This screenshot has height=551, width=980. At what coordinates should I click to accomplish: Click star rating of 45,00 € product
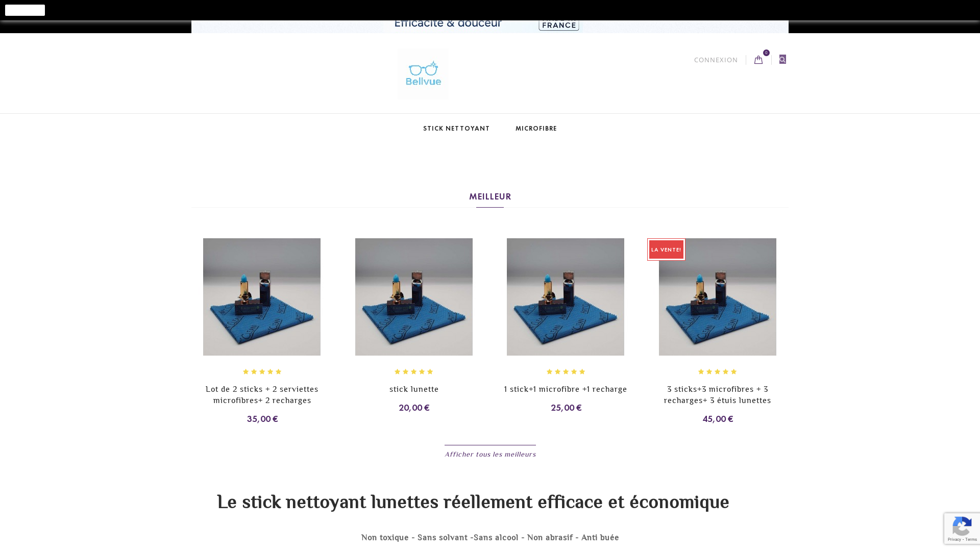pyautogui.click(x=718, y=371)
